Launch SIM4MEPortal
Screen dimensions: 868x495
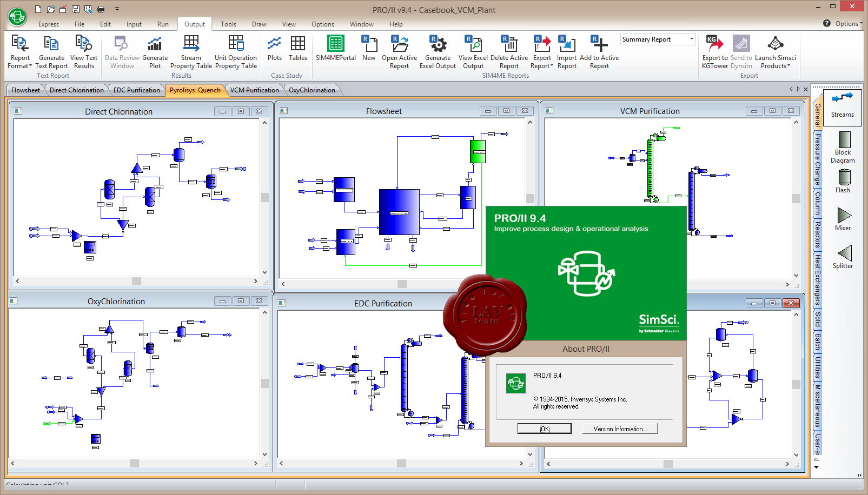click(336, 49)
